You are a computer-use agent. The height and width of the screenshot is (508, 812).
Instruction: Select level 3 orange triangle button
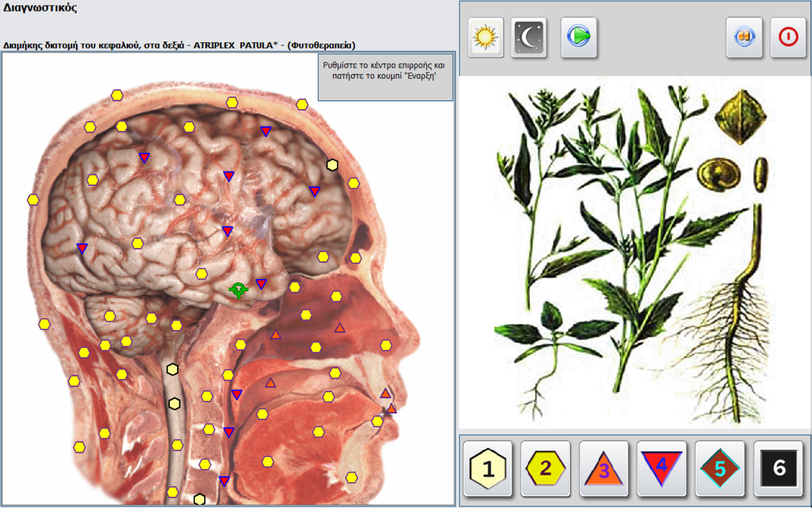[x=604, y=468]
